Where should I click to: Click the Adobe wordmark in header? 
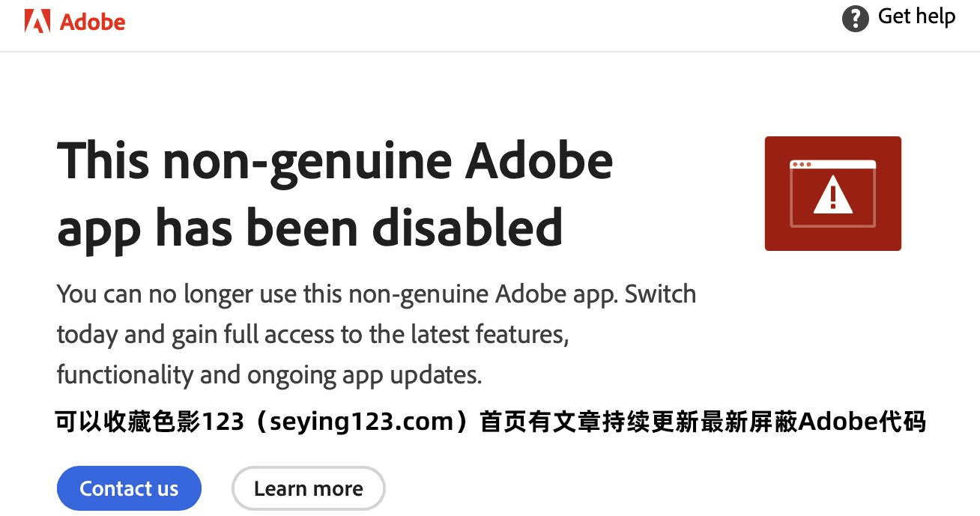92,22
